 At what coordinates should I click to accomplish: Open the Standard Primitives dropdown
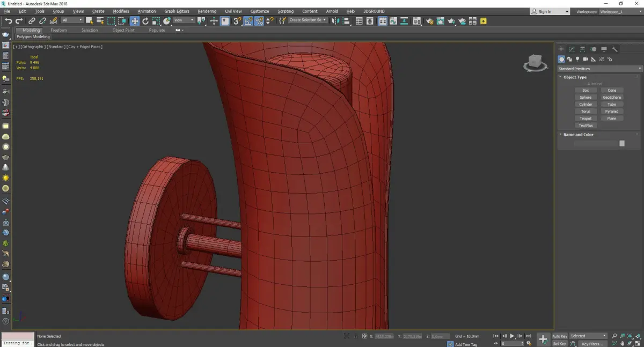click(599, 69)
